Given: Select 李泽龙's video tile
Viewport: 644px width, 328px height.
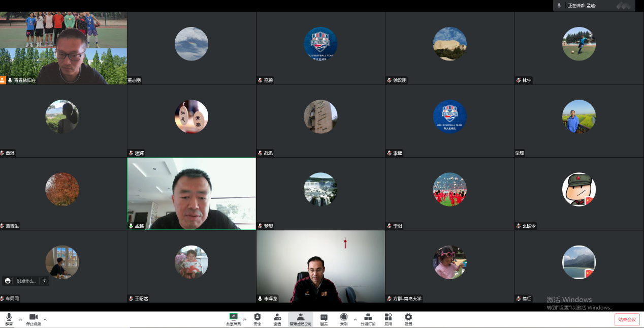Looking at the screenshot, I should (x=320, y=266).
